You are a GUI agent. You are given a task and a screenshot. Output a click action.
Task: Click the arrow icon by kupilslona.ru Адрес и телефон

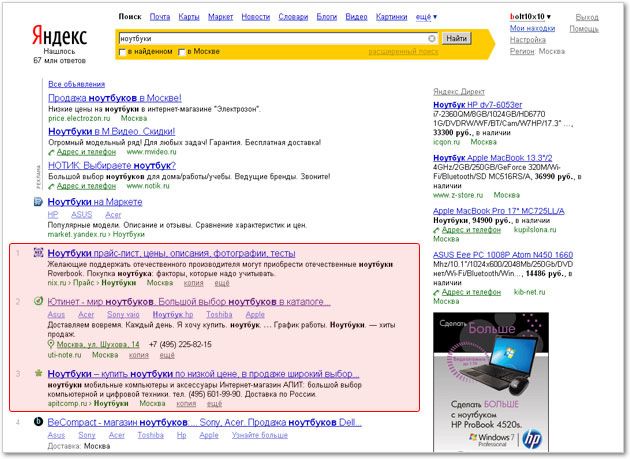coord(436,230)
